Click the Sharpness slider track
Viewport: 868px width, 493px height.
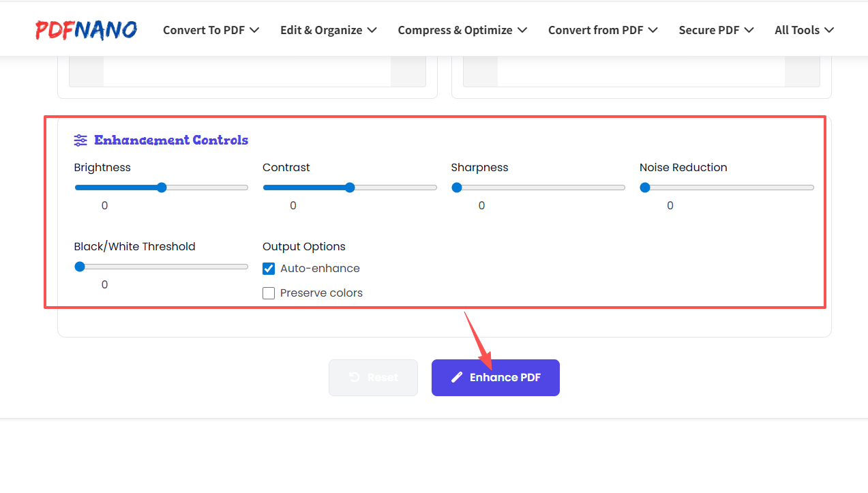[539, 188]
